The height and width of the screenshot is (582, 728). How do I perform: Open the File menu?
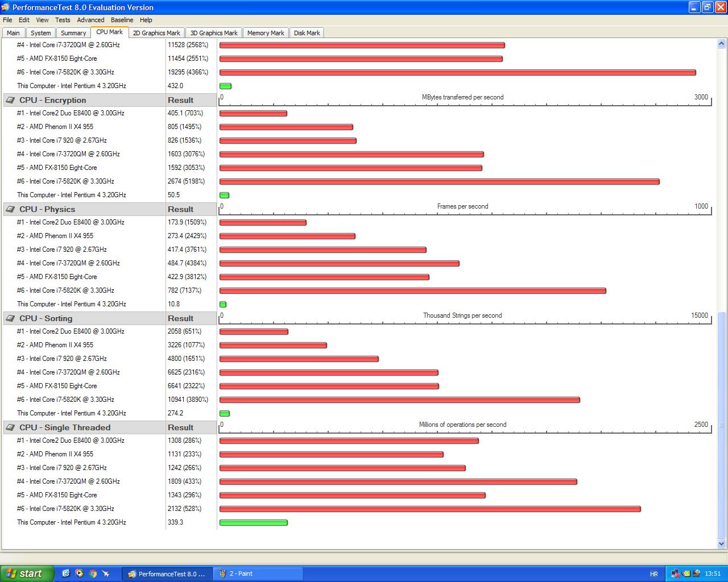pyautogui.click(x=7, y=20)
